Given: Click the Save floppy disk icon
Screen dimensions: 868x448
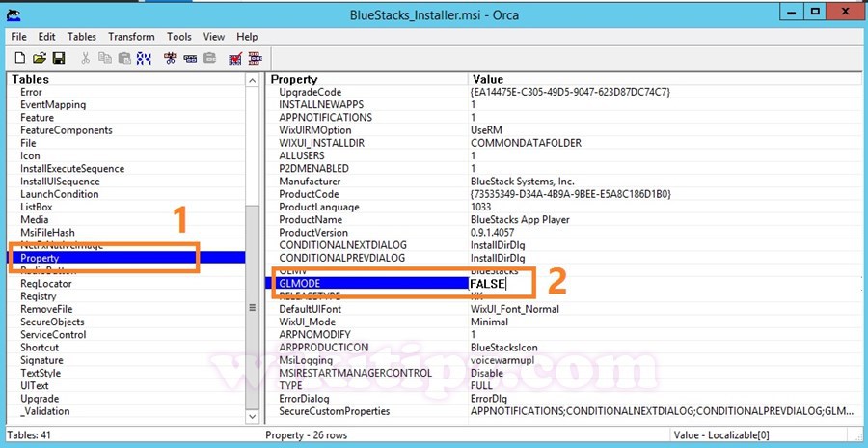Looking at the screenshot, I should pyautogui.click(x=59, y=58).
